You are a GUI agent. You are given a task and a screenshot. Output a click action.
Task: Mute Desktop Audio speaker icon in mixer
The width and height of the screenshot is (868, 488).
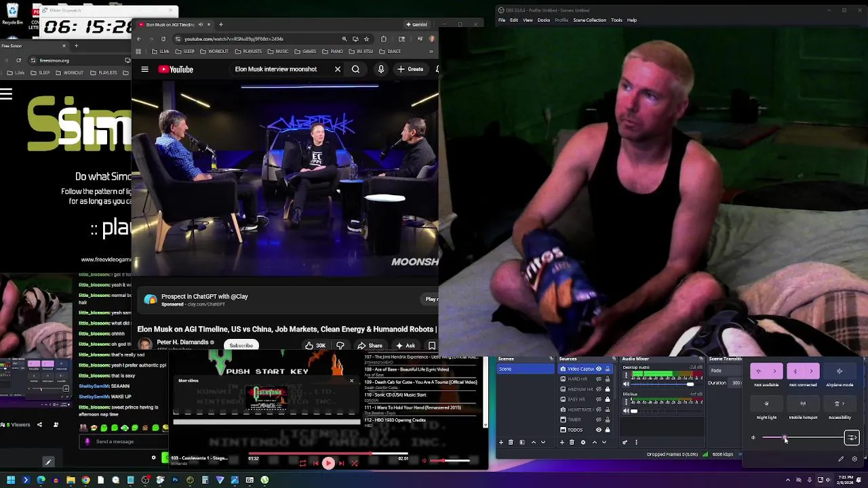point(626,384)
